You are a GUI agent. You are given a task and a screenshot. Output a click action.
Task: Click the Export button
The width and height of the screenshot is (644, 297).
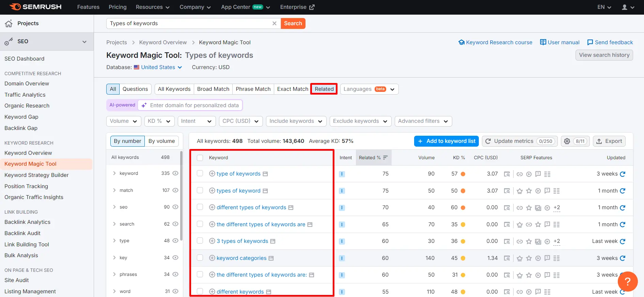point(609,141)
